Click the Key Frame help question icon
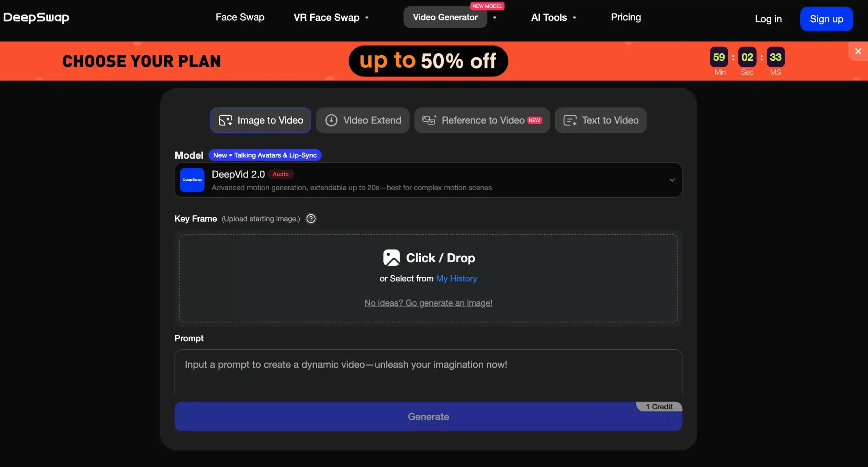 pos(311,219)
